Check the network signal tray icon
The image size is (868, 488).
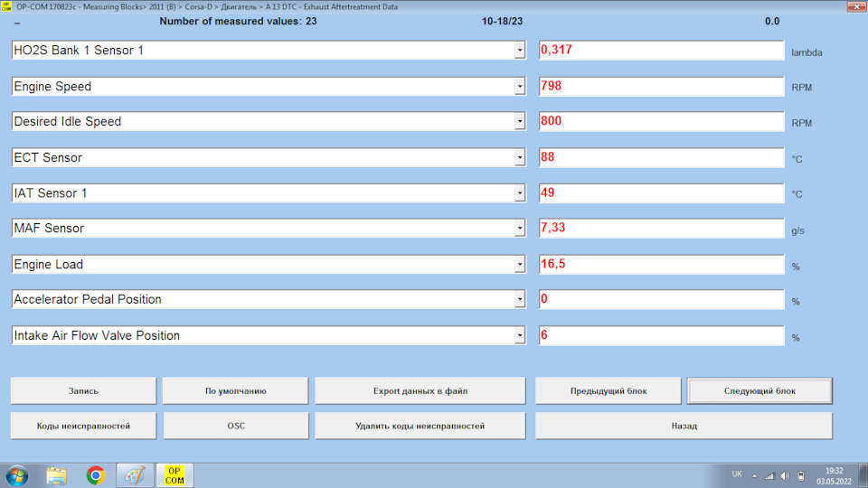point(769,476)
